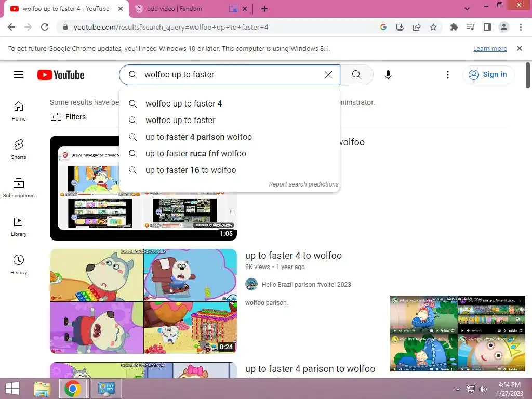This screenshot has height=399, width=532.
Task: Open History in the YouTube sidebar
Action: (19, 264)
